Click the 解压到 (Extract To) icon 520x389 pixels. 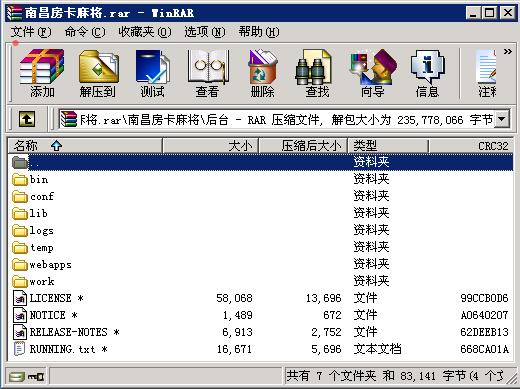(x=98, y=73)
